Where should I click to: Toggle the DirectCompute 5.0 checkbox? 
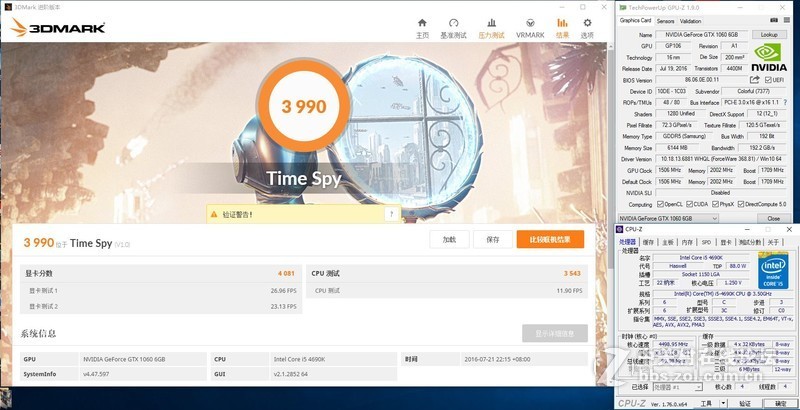741,204
